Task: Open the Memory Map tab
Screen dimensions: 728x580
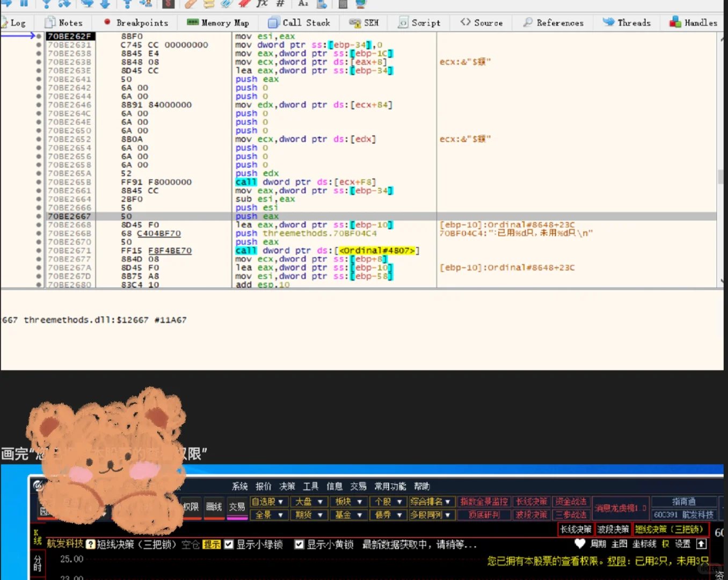Action: click(219, 23)
